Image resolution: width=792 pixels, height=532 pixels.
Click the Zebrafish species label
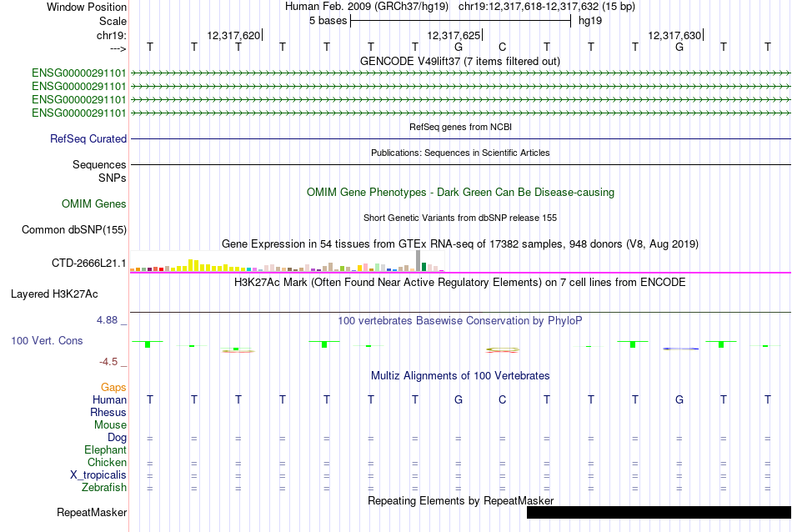[x=104, y=488]
